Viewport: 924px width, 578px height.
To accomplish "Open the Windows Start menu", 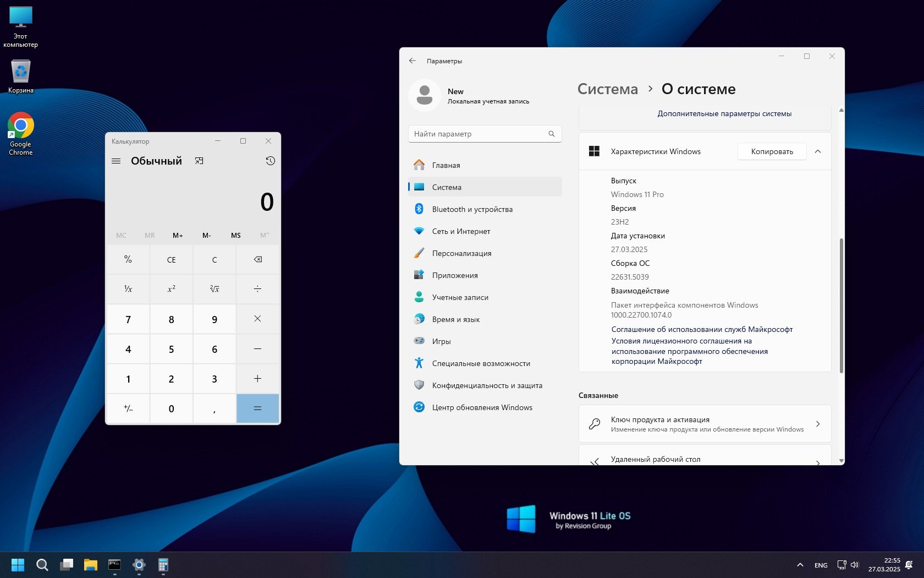I will point(18,565).
